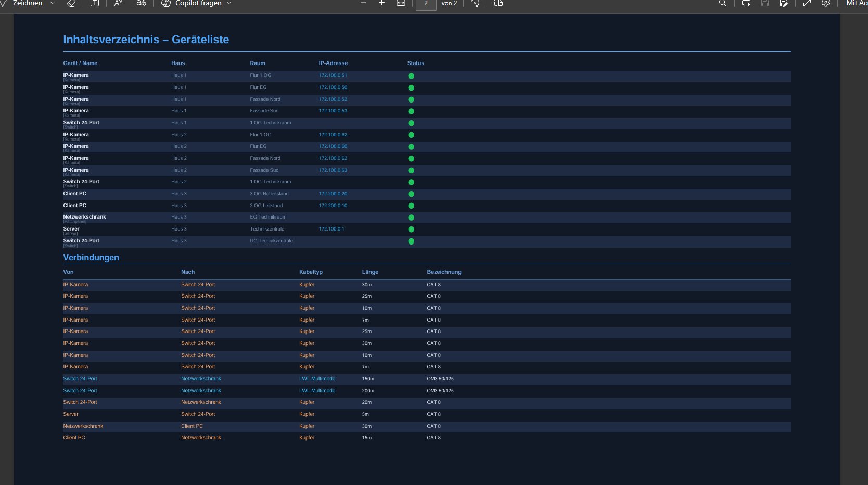Viewport: 868px width, 485px height.
Task: Rotate the PDF page
Action: pos(475,3)
